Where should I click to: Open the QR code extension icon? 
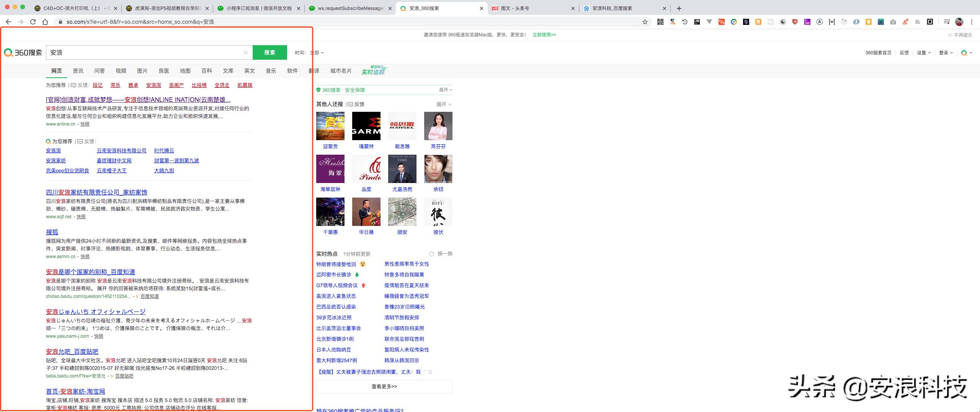click(x=660, y=22)
